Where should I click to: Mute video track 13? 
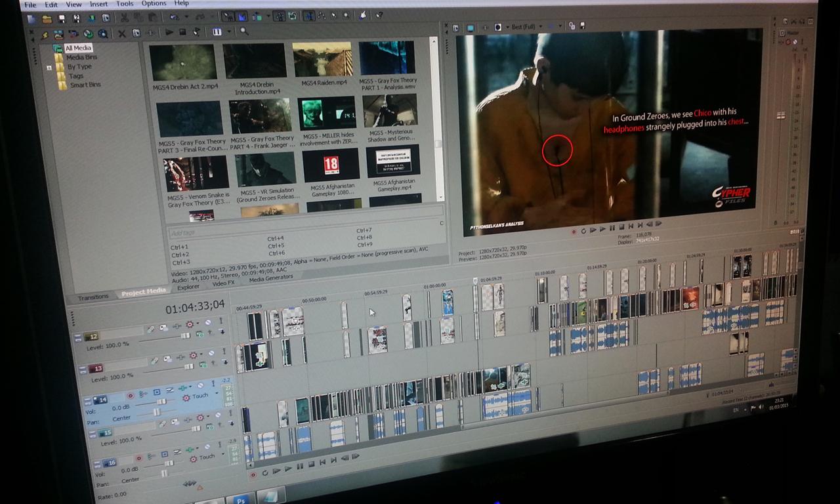click(x=211, y=353)
